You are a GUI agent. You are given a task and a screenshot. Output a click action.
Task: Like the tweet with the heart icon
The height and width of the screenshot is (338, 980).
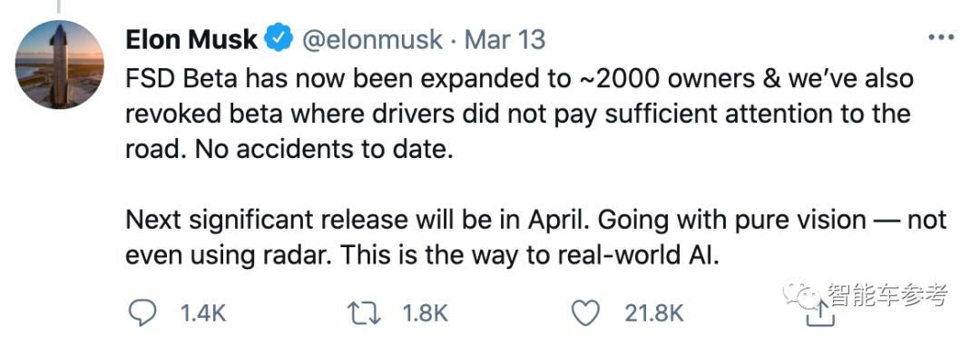pos(586,313)
